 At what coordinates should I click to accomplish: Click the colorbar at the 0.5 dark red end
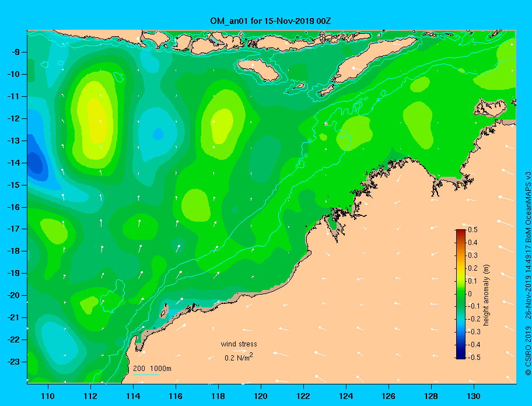coord(461,232)
